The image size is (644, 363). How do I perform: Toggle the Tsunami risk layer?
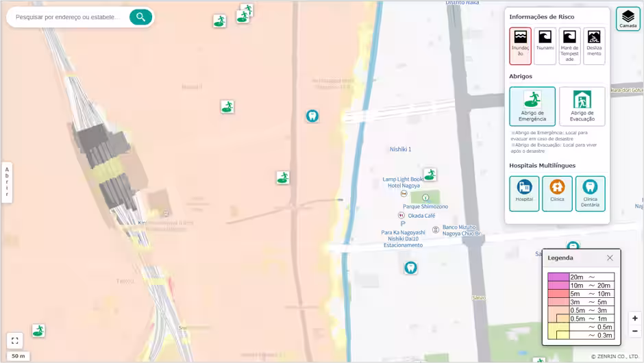click(545, 46)
